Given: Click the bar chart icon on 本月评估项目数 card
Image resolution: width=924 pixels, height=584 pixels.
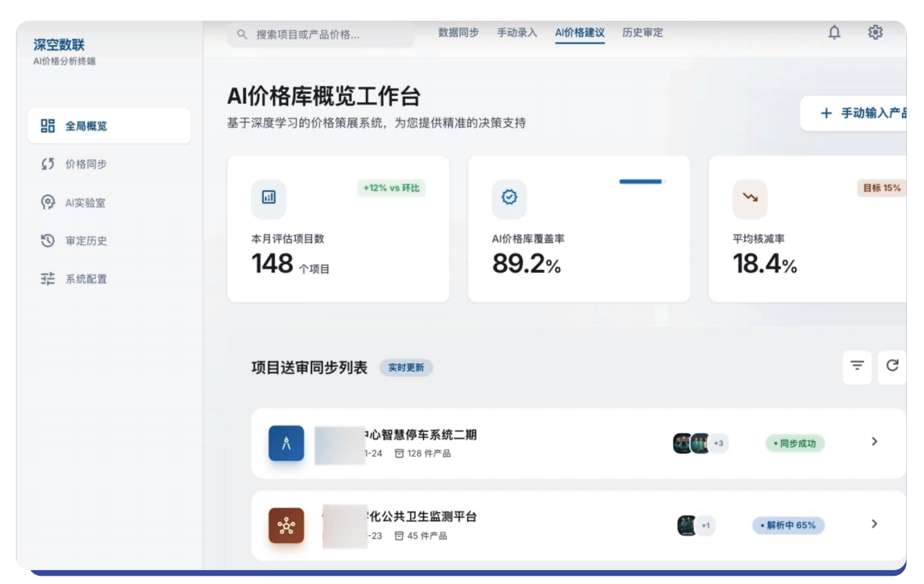Looking at the screenshot, I should tap(268, 198).
